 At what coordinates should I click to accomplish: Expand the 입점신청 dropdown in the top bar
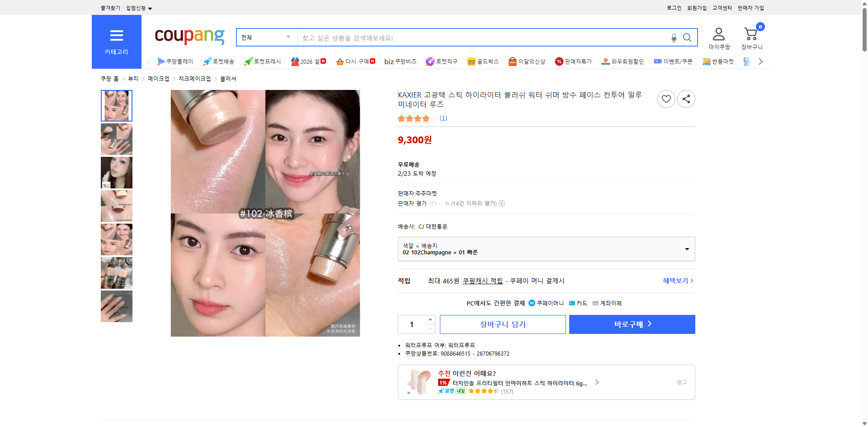click(x=138, y=8)
